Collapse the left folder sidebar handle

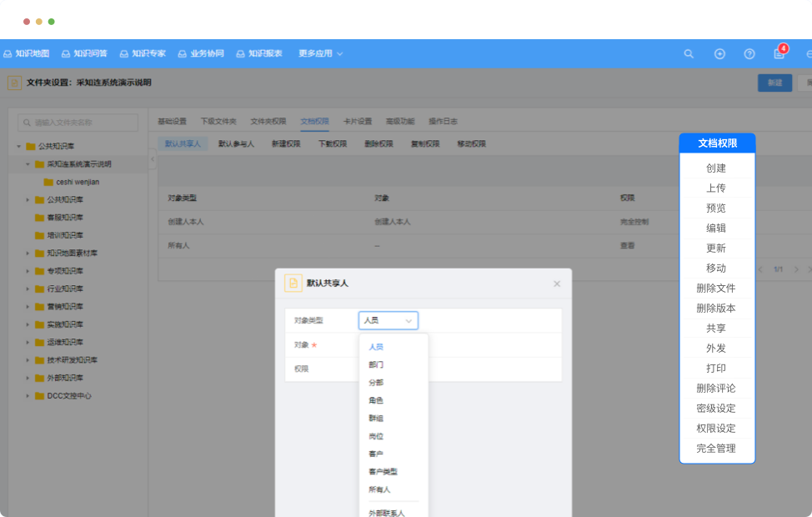click(x=152, y=160)
